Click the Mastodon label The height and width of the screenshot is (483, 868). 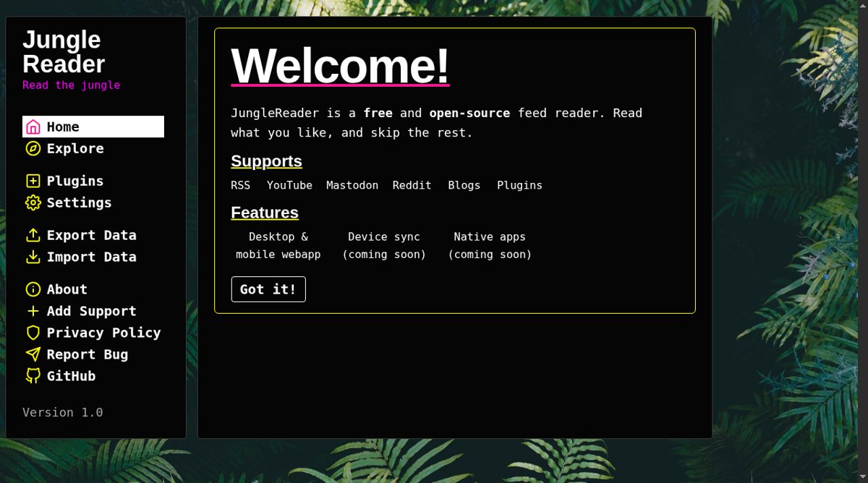coord(352,185)
